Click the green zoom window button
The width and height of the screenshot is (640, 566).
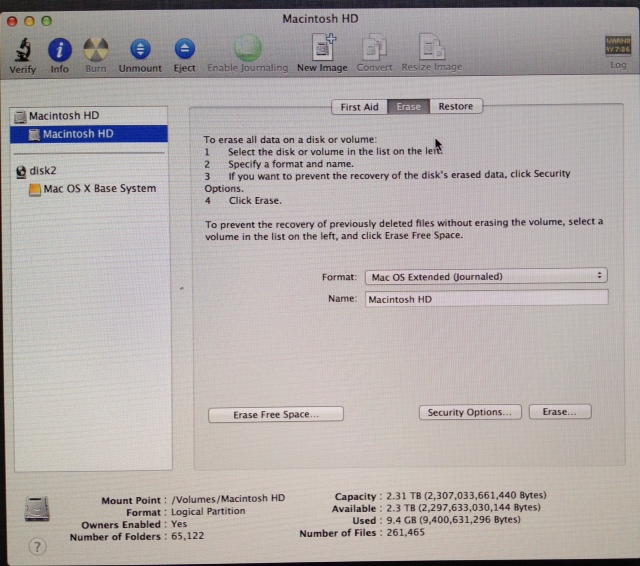click(47, 20)
